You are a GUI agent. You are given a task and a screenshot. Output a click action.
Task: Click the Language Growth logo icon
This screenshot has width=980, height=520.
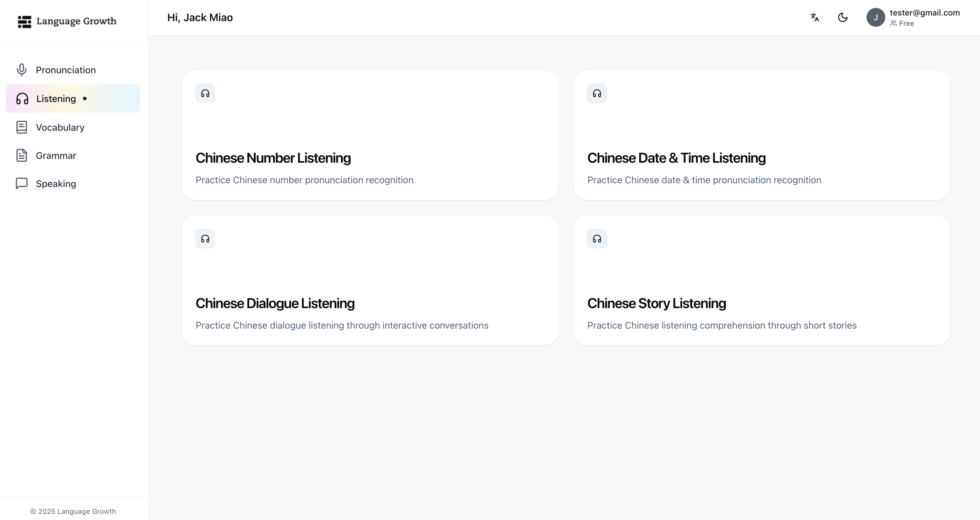25,22
